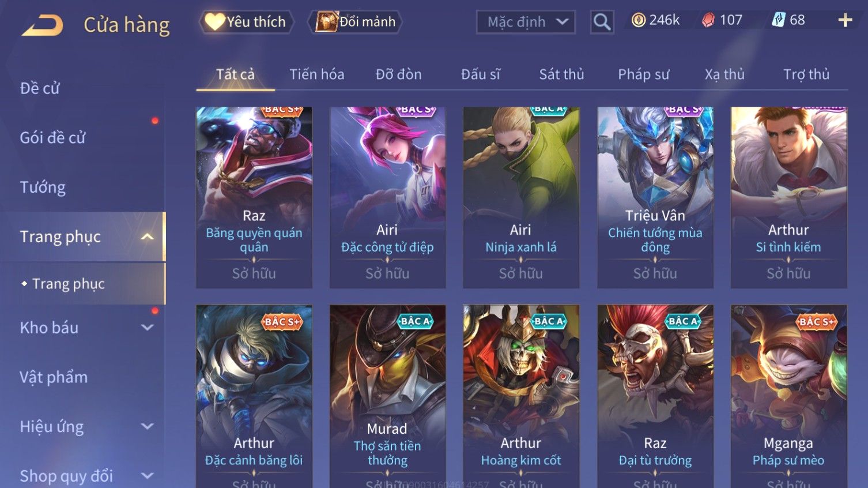Click the back arrow icon
Viewport: 868px width, 488px height.
pos(42,25)
